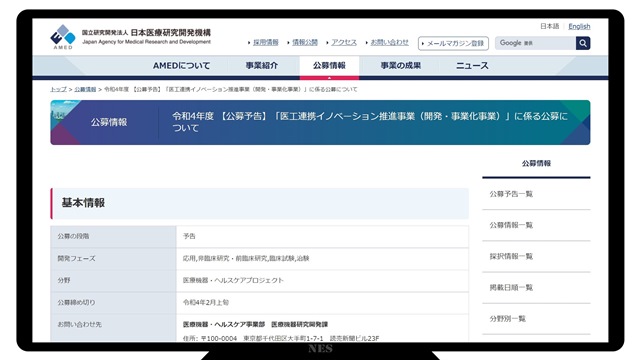Image resolution: width=640 pixels, height=360 pixels.
Task: Click the 基本情報 section heading
Action: [83, 203]
